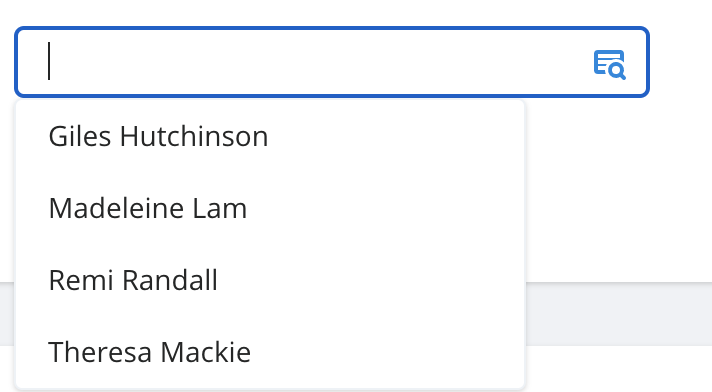The height and width of the screenshot is (392, 712).
Task: Click the lookup icon inside the text box
Action: tap(609, 65)
